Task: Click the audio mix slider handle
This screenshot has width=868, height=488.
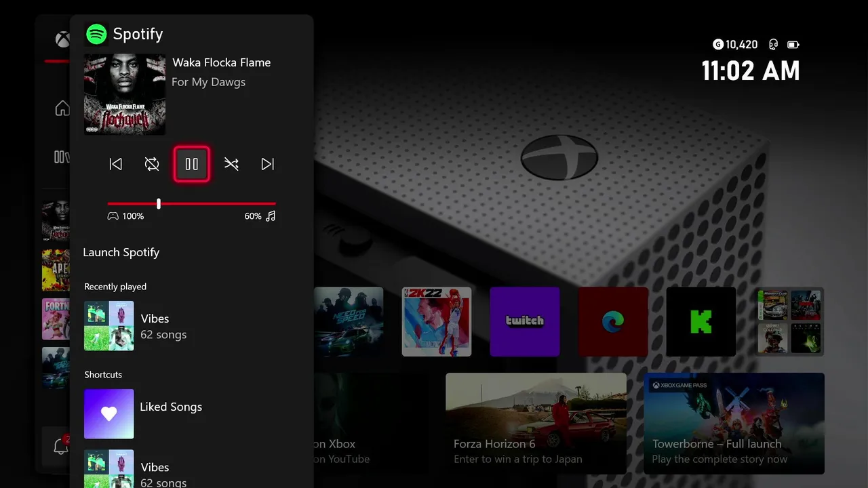Action: tap(159, 203)
